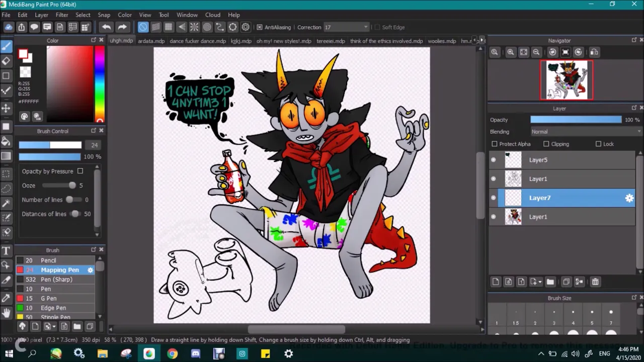Screen dimensions: 644x362
Task: Select the Pen (Sharp) brush
Action: [x=55, y=280]
